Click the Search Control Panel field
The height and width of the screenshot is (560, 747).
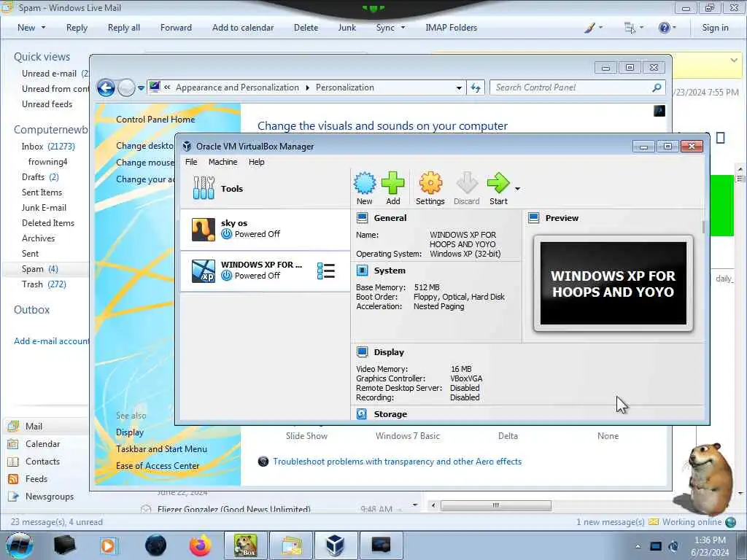coord(578,87)
